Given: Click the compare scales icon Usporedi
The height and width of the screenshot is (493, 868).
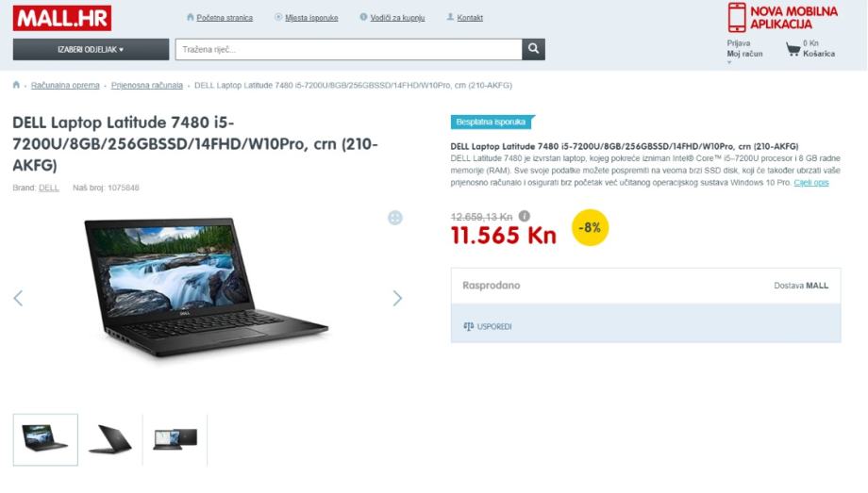Looking at the screenshot, I should (x=468, y=326).
